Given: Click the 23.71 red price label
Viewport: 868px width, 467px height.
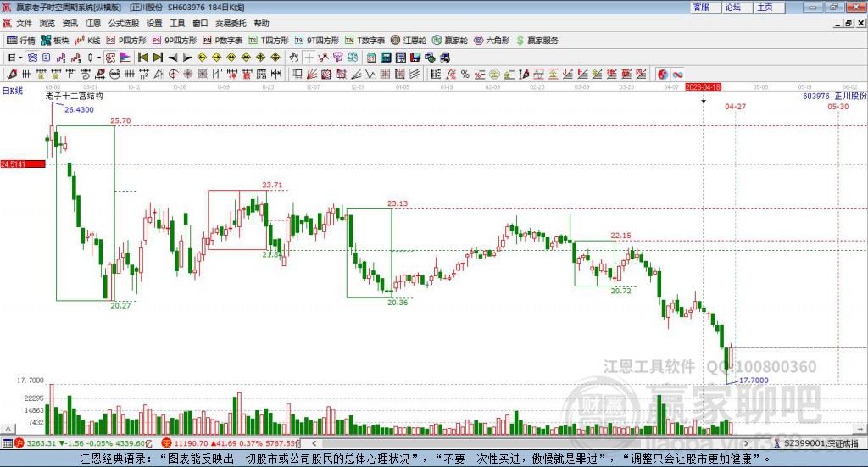Looking at the screenshot, I should coord(272,186).
